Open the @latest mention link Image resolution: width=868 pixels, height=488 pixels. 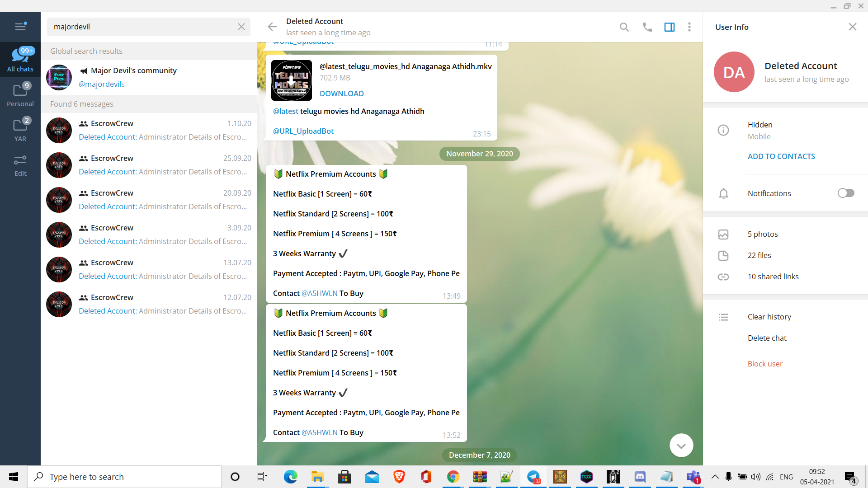(x=285, y=111)
